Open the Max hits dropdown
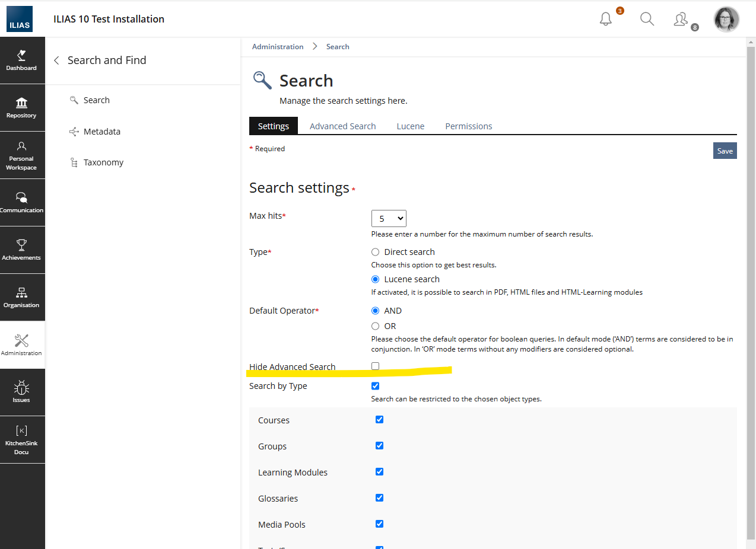 point(389,219)
